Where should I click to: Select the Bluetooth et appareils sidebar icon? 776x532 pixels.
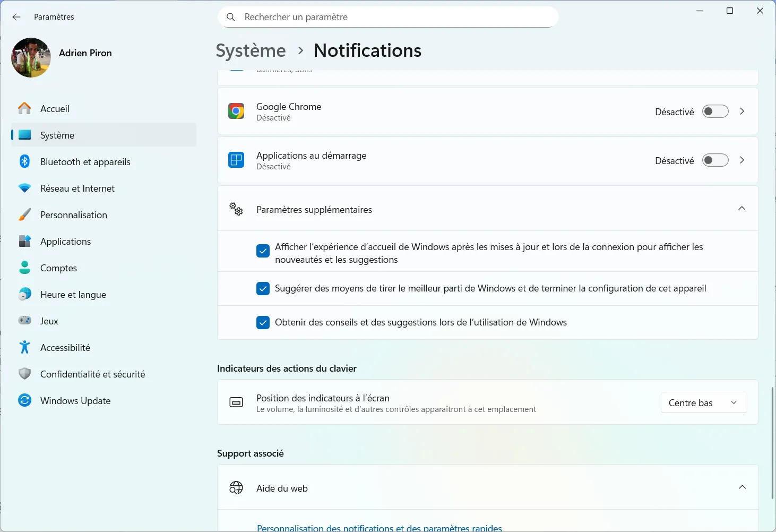click(x=24, y=161)
